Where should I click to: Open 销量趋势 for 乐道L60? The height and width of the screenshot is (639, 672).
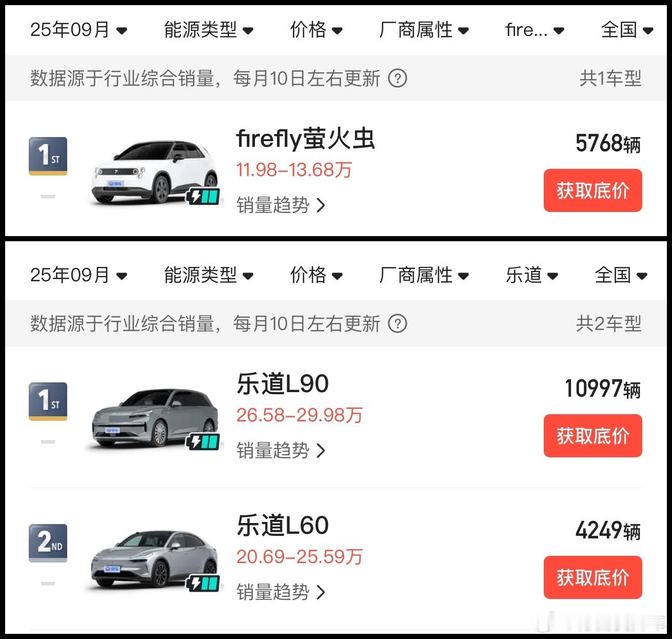(281, 592)
